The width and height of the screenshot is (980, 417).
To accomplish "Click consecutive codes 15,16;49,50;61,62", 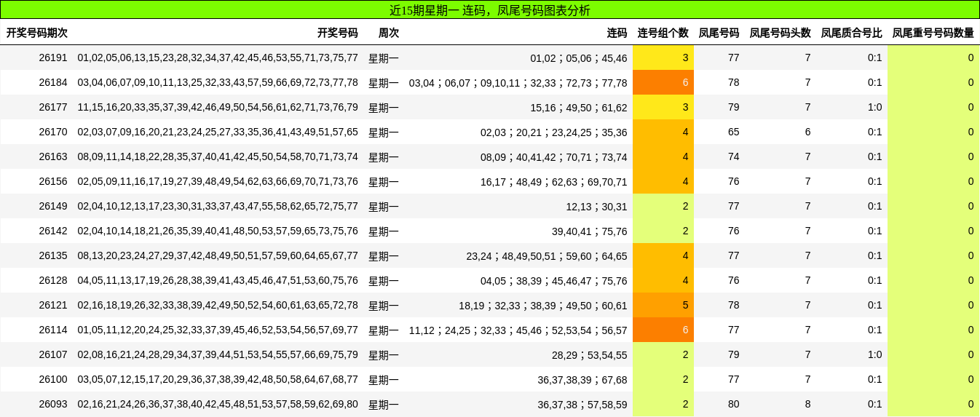I will pyautogui.click(x=579, y=107).
